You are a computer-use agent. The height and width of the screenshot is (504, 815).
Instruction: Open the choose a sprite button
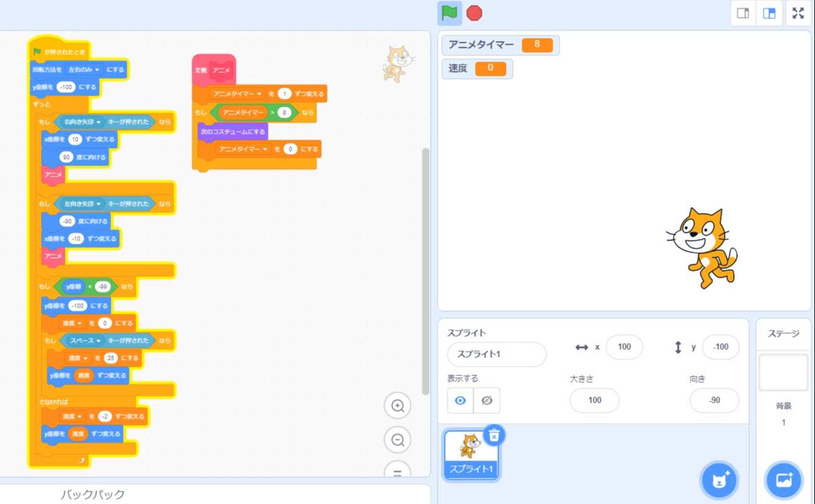(719, 480)
